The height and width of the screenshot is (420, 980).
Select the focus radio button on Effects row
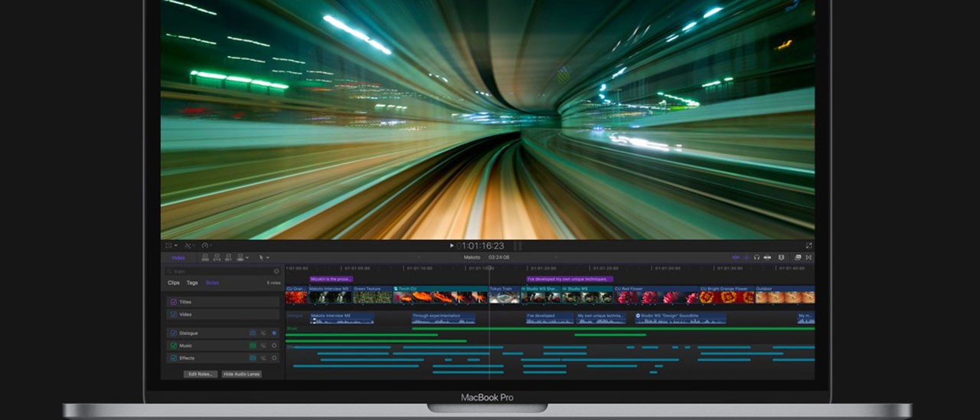tap(274, 358)
